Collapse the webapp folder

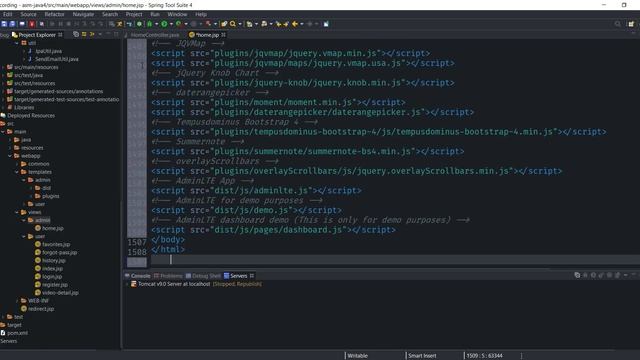point(10,156)
